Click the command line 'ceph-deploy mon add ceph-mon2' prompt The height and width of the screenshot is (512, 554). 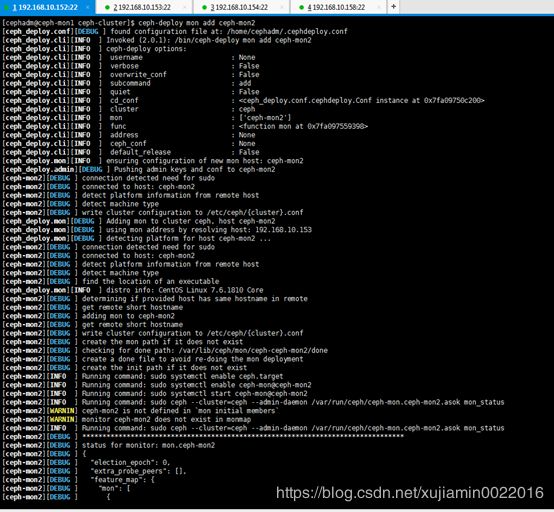tap(129, 23)
